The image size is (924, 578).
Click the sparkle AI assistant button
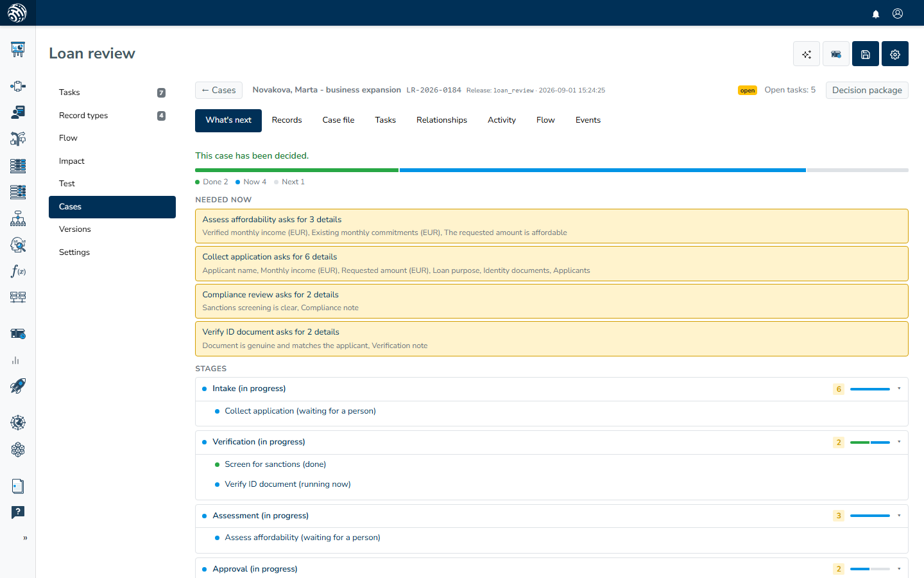pos(807,54)
